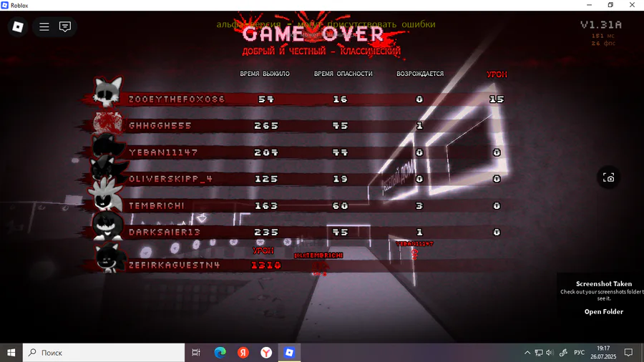The image size is (644, 362).
Task: Open Yandex red Я taskbar icon
Action: 243,353
